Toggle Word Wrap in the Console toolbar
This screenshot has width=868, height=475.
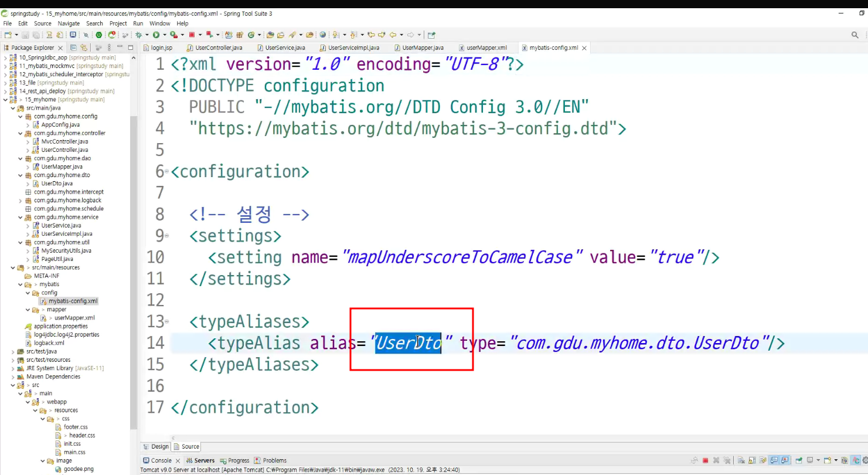pos(763,460)
